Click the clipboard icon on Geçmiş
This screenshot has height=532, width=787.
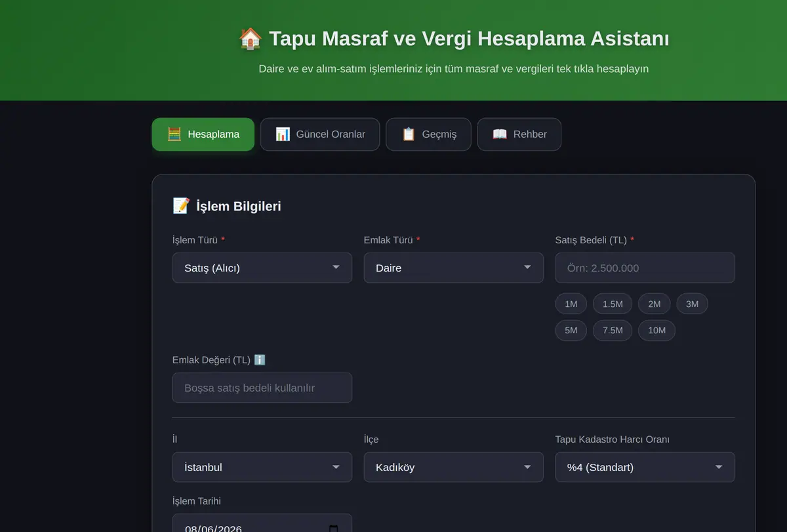(x=409, y=134)
